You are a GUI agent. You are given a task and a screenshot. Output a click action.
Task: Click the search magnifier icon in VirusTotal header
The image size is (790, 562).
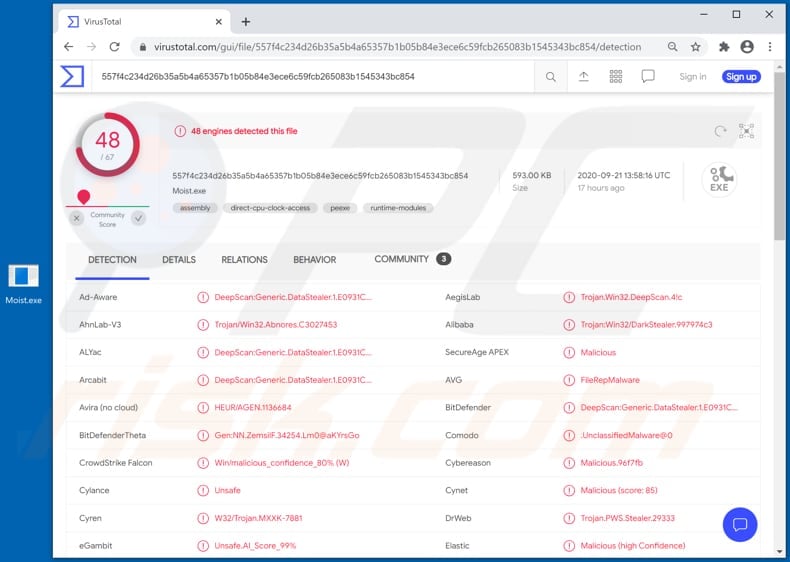point(551,77)
